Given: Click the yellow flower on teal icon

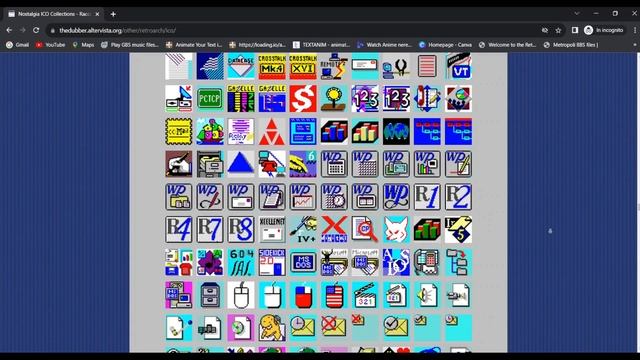Looking at the screenshot, I should pos(334,99).
